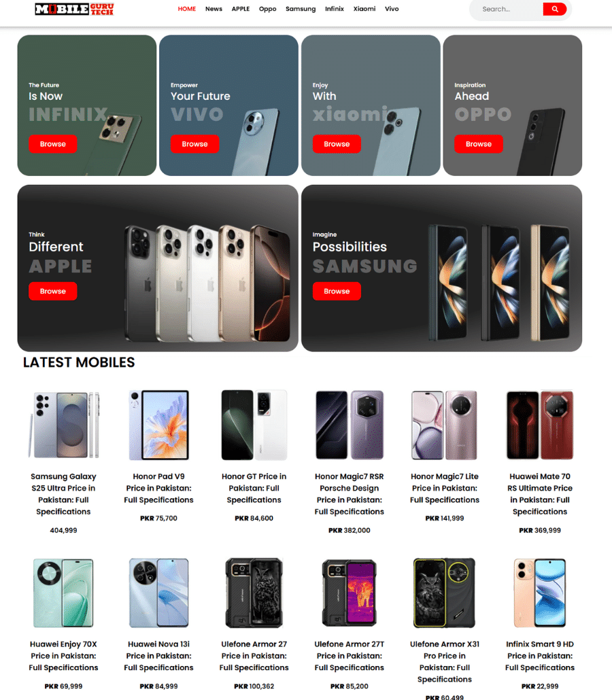
Task: Open the Mobile Guru Tech logo
Action: (75, 9)
